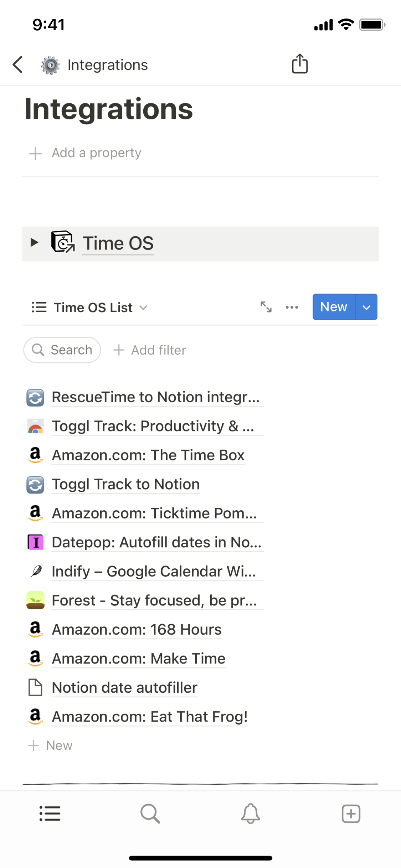This screenshot has height=868, width=401.
Task: Click the blue New button
Action: point(334,307)
